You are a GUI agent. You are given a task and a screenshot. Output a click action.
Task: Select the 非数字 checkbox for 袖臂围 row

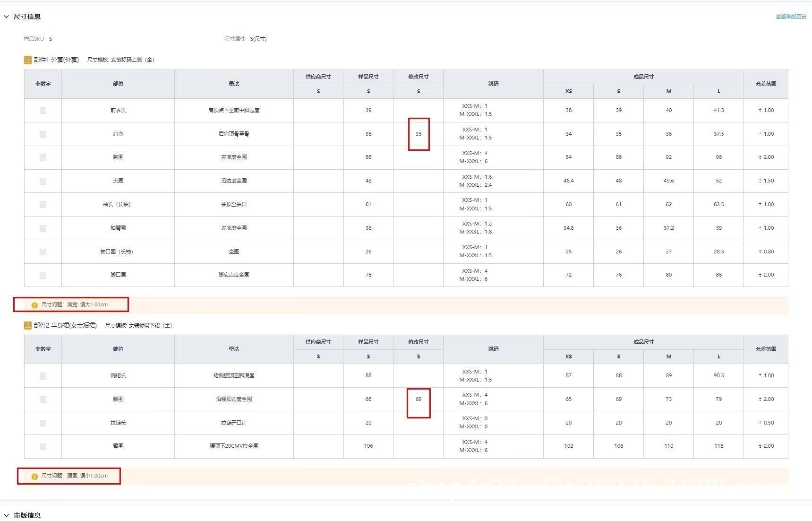click(x=43, y=228)
